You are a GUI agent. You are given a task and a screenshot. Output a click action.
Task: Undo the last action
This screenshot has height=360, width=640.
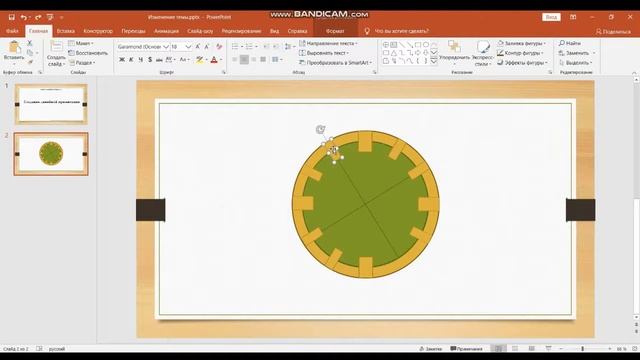point(24,17)
